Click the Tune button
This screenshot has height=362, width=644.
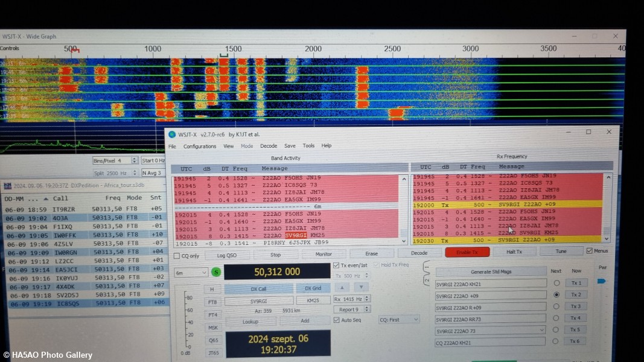pyautogui.click(x=561, y=251)
